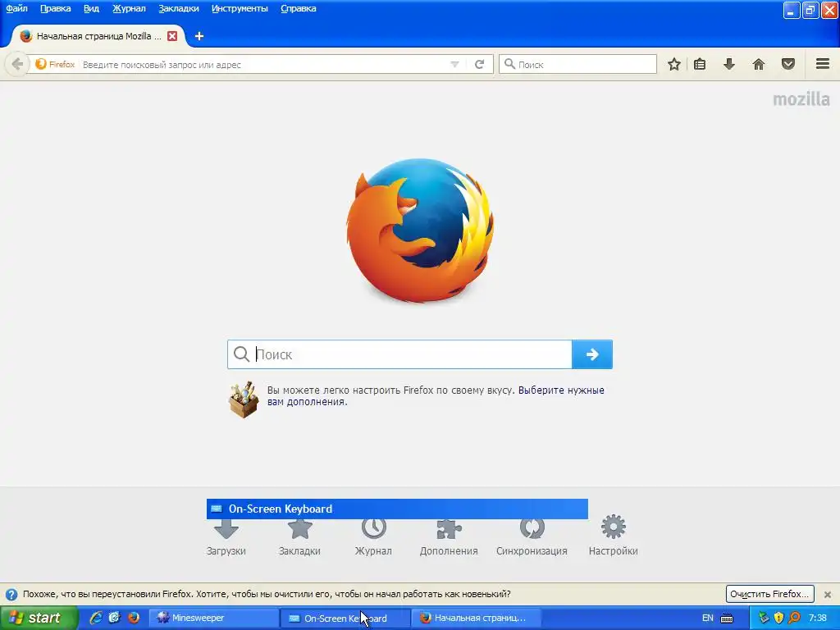Click the add-ons toolbox snippet icon

point(244,399)
